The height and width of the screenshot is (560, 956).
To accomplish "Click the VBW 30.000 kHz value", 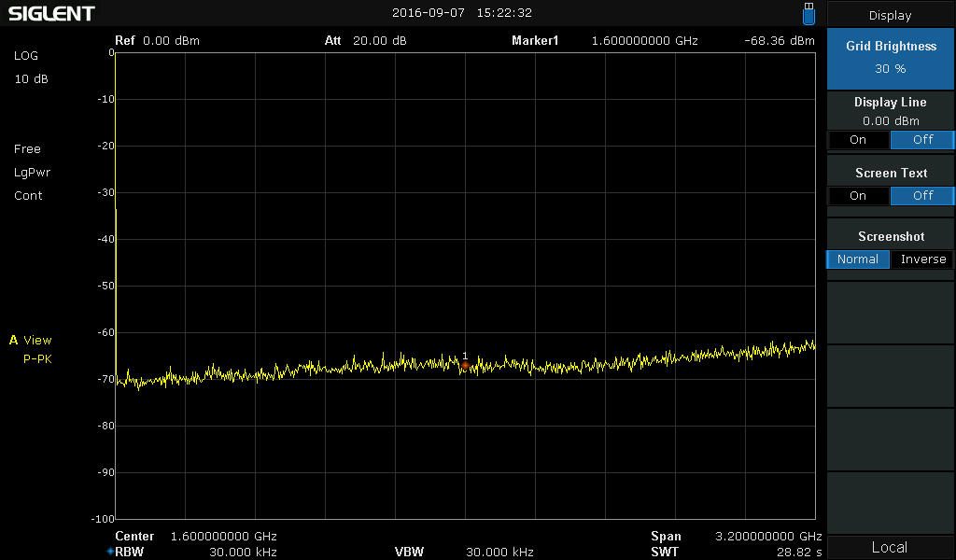I will click(499, 553).
